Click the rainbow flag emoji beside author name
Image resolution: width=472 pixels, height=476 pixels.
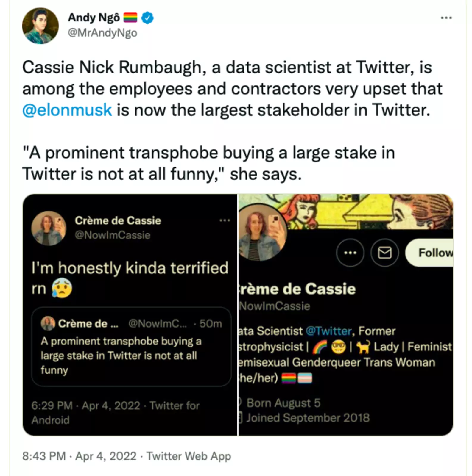pos(130,18)
